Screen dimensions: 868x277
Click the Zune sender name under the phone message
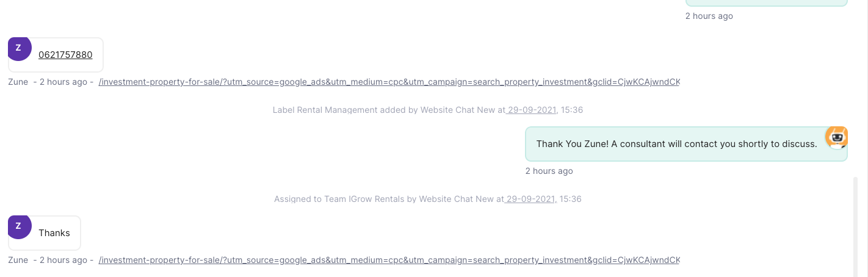(18, 82)
